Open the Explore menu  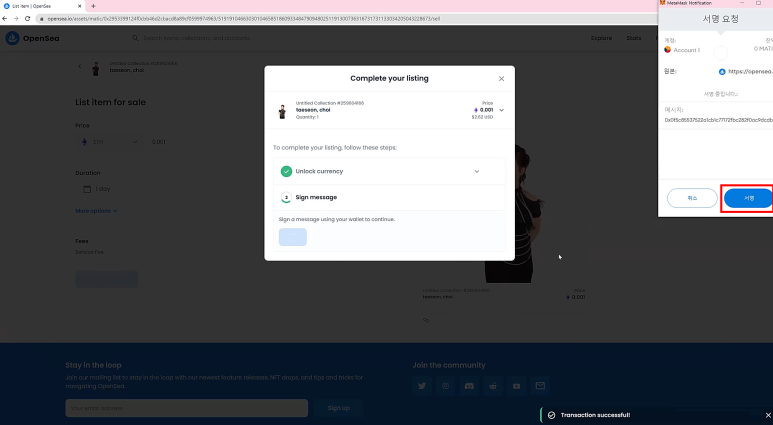(601, 38)
